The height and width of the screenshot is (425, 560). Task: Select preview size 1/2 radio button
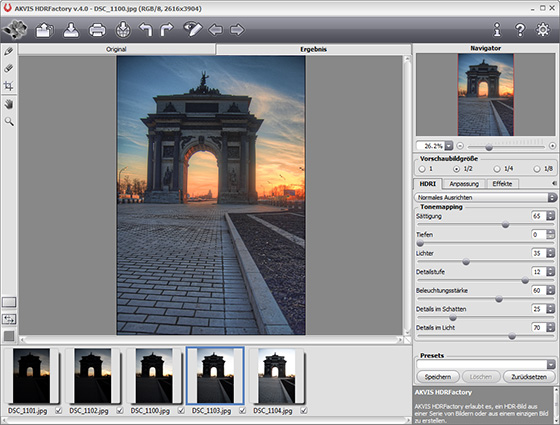coord(456,169)
